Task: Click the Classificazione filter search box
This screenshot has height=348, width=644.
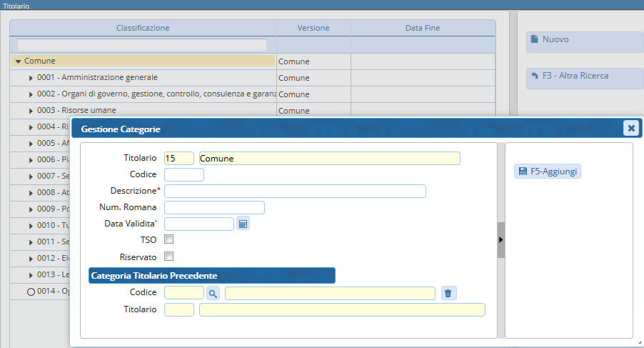Action: [141, 45]
